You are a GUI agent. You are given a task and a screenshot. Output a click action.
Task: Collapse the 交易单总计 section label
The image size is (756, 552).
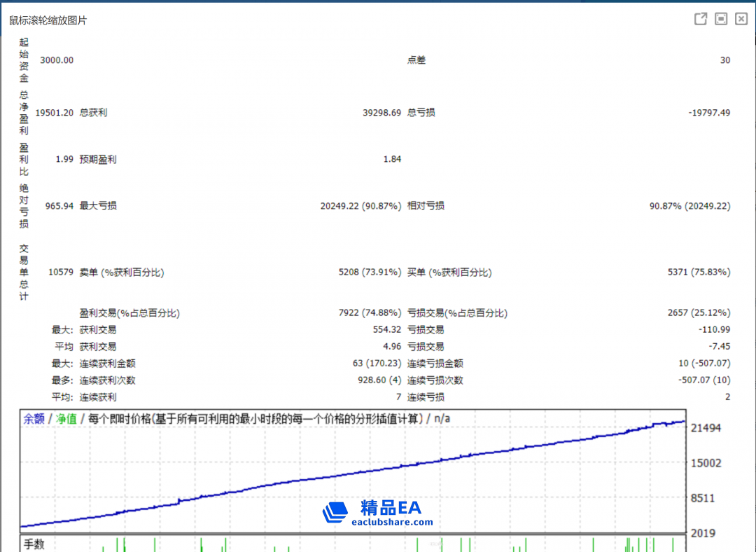[24, 272]
